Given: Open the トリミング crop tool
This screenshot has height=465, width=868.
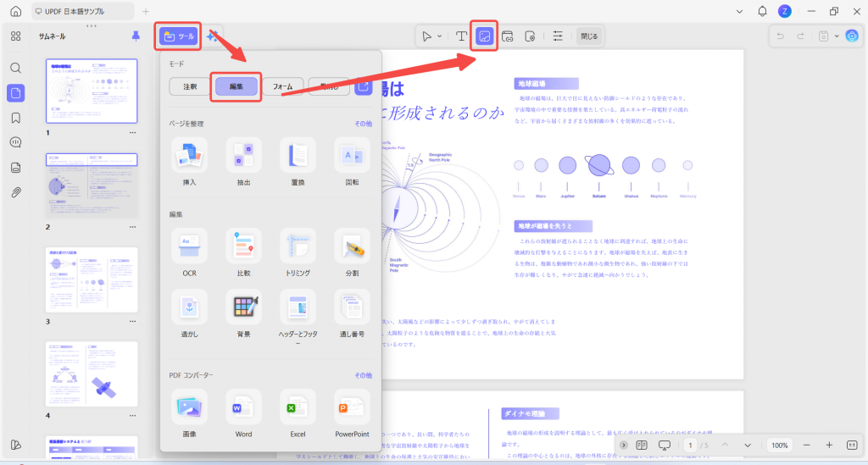Looking at the screenshot, I should pos(298,246).
